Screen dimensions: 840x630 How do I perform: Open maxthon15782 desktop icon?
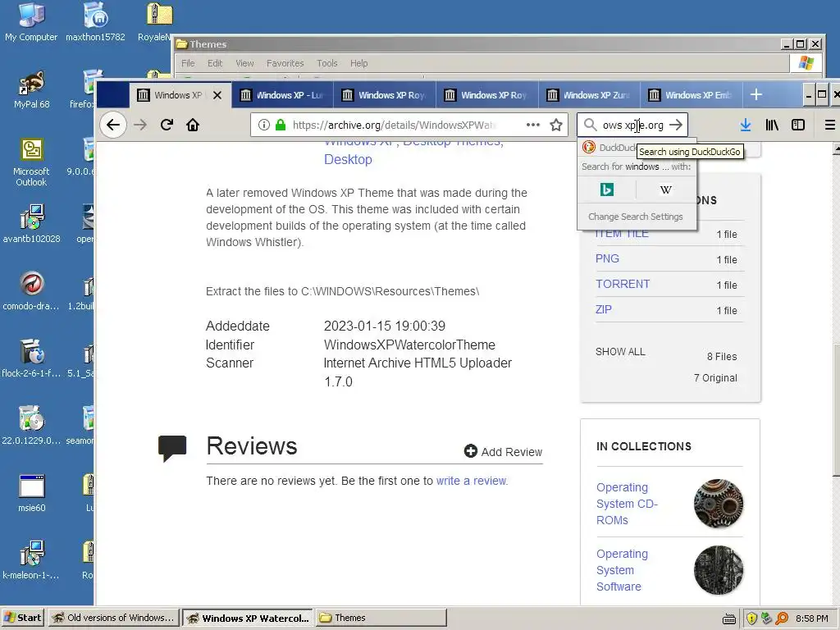pos(95,22)
